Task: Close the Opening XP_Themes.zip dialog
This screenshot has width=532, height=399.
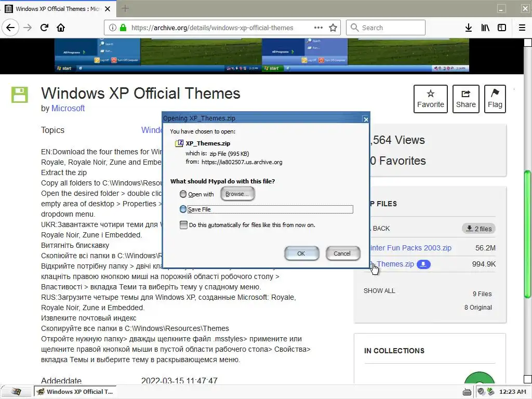Action: coord(365,119)
